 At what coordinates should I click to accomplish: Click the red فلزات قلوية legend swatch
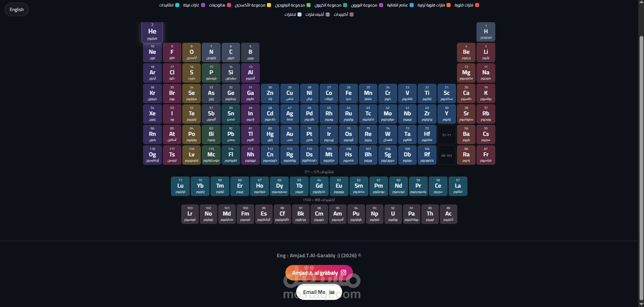(477, 5)
